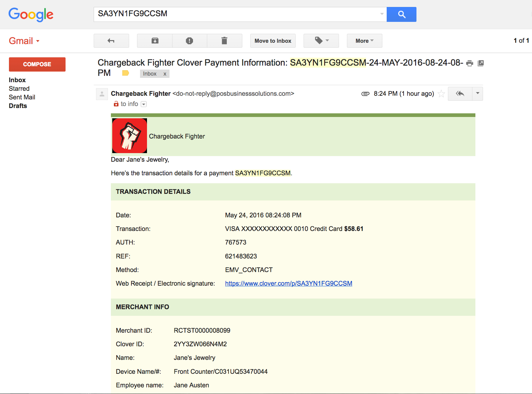Click the Chargeback Fighter fist logo
Image resolution: width=532 pixels, height=394 pixels.
129,136
